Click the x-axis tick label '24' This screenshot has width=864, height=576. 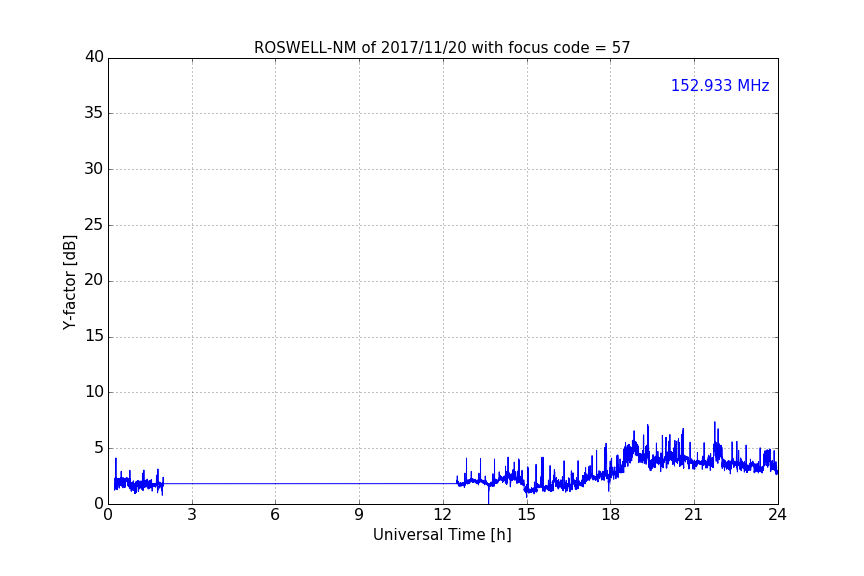777,515
